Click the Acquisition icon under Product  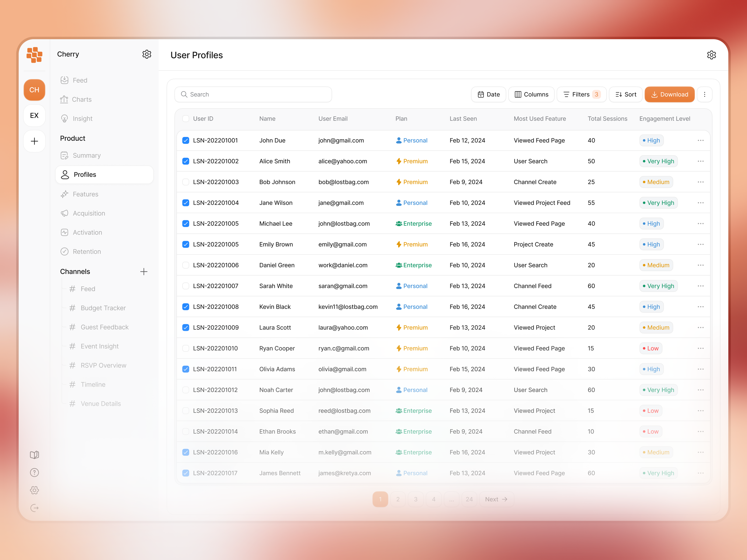coord(64,213)
